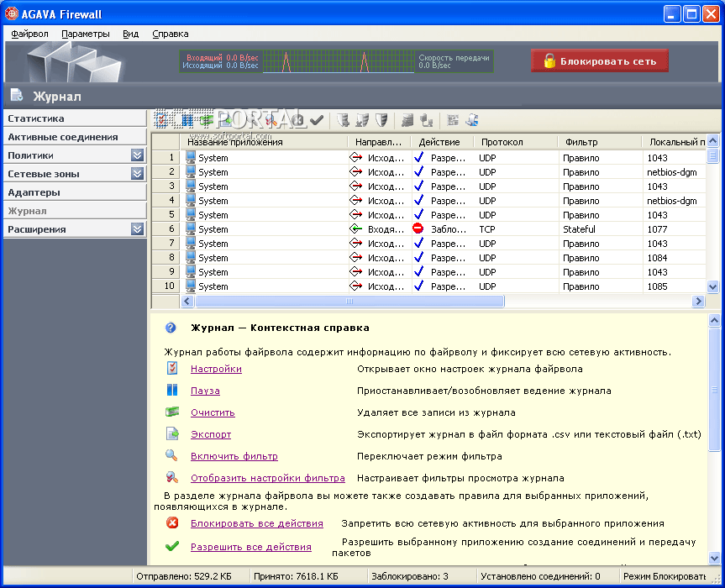Click the blue pause icon beside Пауза
The height and width of the screenshot is (588, 725).
click(x=172, y=391)
